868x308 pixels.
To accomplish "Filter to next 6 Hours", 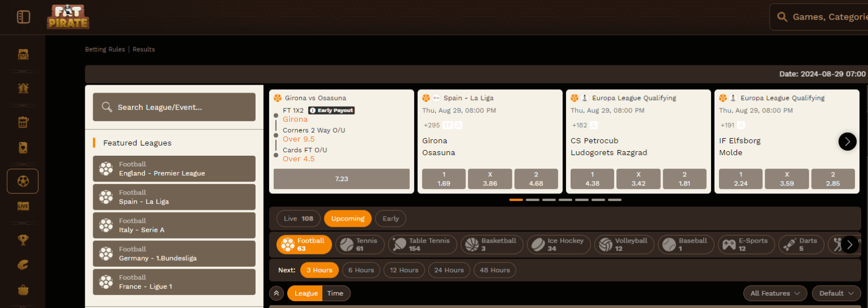I will pos(361,270).
